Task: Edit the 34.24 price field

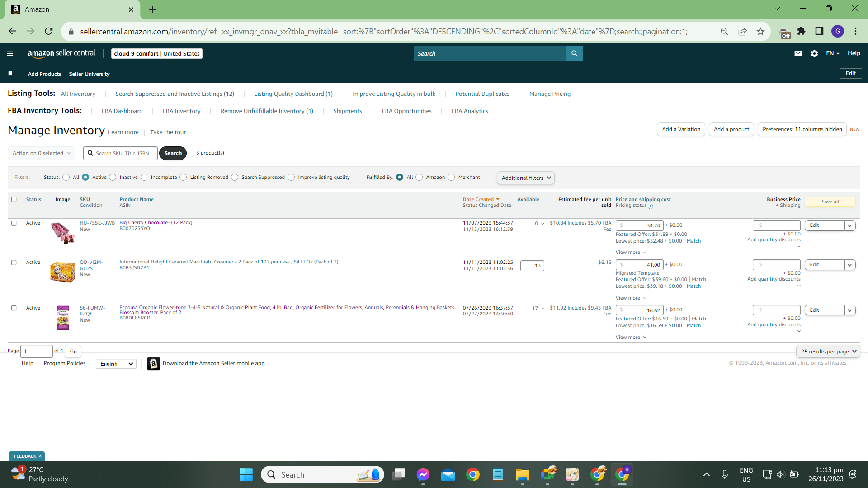Action: tap(640, 225)
